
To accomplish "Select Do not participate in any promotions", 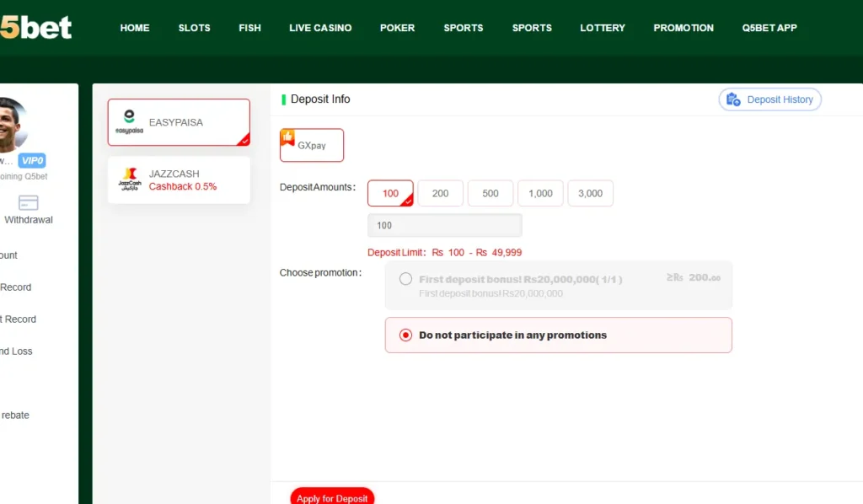I will pos(559,335).
